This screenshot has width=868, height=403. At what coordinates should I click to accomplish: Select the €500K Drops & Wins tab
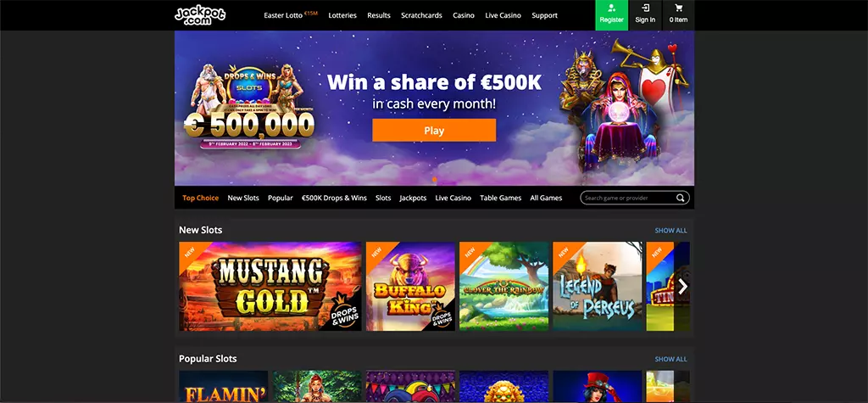(334, 198)
